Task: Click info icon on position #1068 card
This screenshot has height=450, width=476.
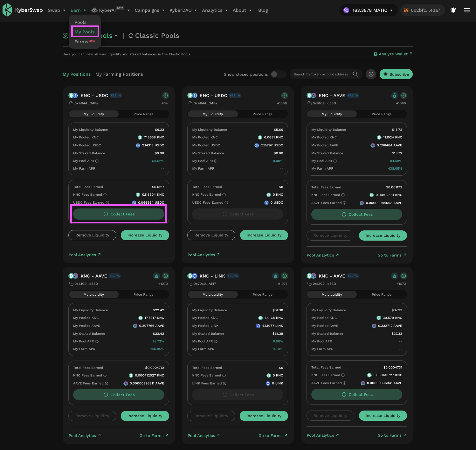Action: click(285, 95)
